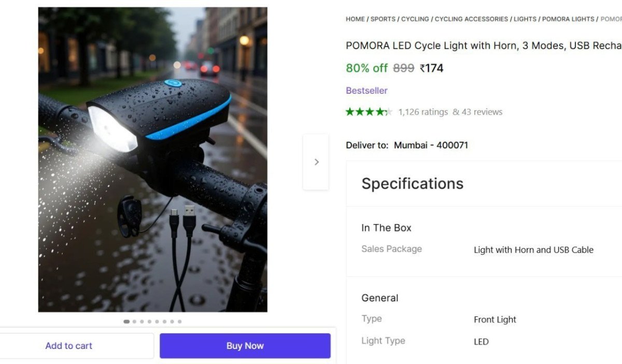Navigate to CYCLING breadcrumb link
This screenshot has width=622, height=364.
(x=415, y=19)
